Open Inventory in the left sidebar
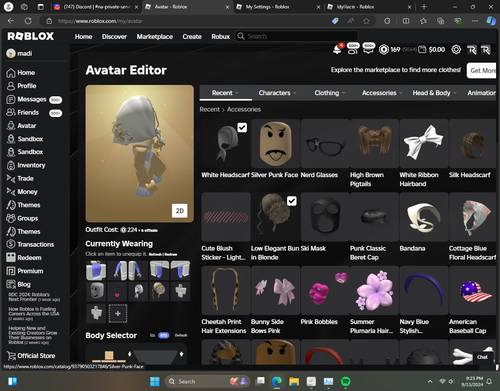 point(26,165)
